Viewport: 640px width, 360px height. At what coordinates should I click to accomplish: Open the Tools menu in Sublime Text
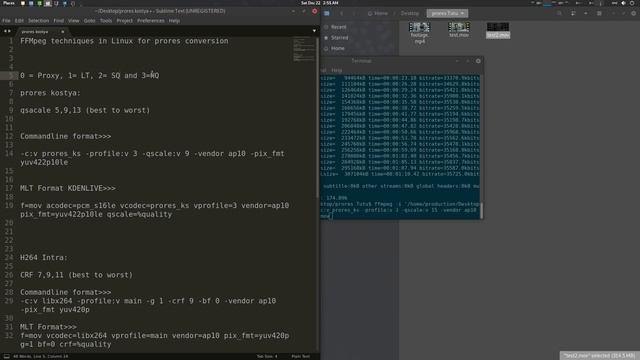tap(106, 20)
